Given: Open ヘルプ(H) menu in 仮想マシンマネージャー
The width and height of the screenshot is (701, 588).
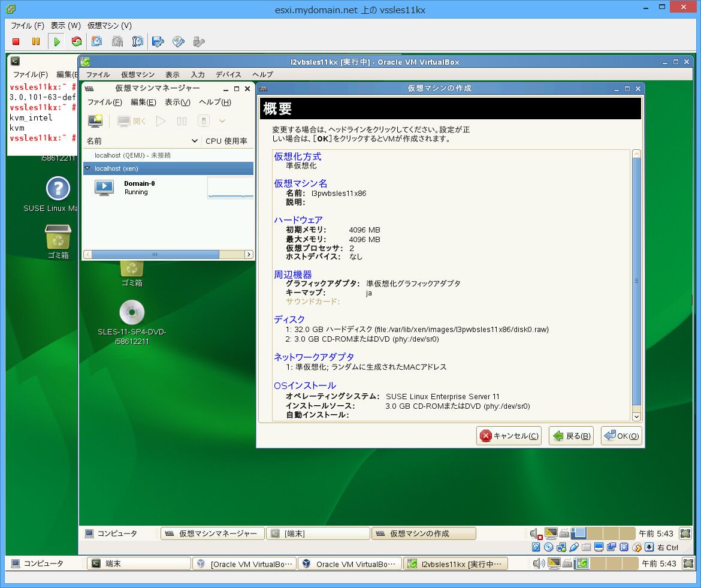Looking at the screenshot, I should click(x=215, y=102).
